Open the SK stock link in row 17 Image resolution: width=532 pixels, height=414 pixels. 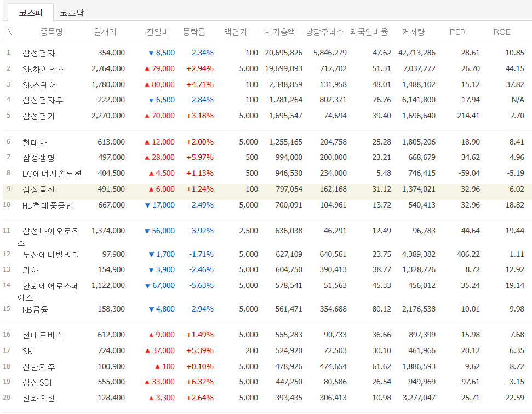27,351
